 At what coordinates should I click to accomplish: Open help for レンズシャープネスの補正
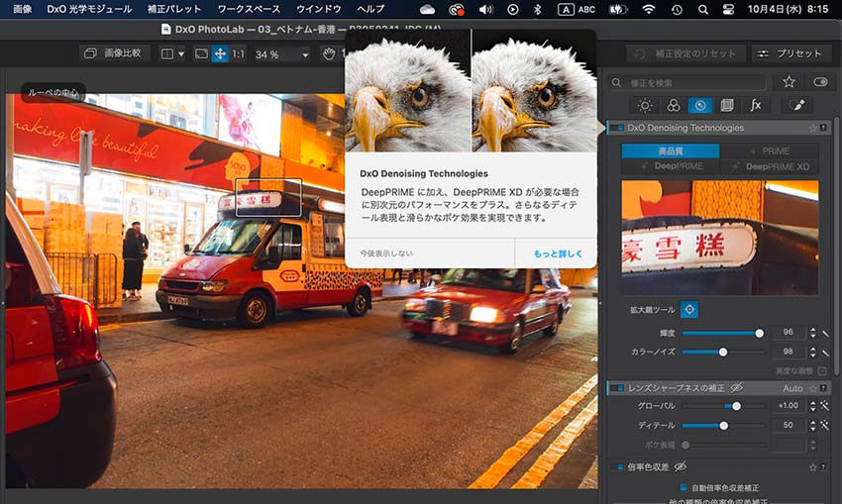(x=823, y=387)
